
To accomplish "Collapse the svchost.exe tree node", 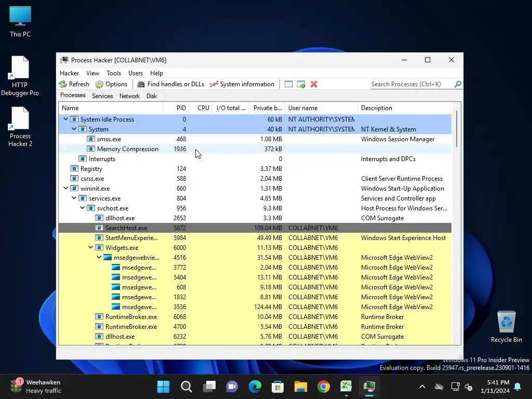I will 83,208.
